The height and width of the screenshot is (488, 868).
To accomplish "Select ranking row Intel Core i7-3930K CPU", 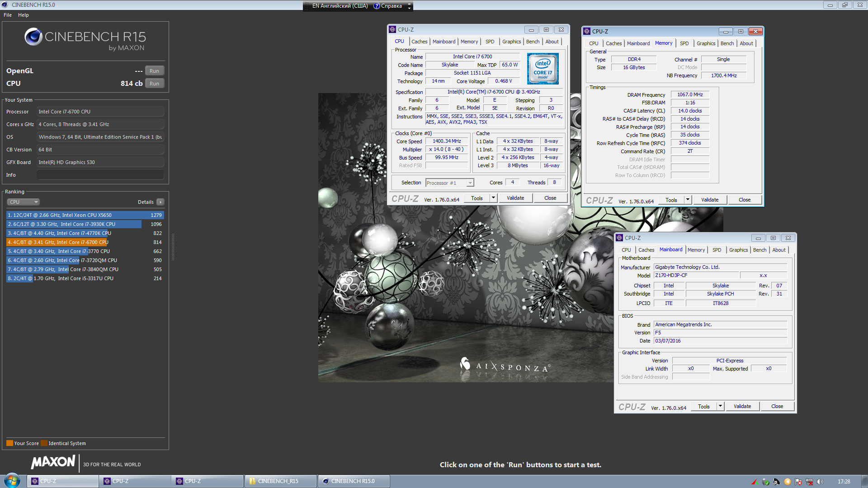I will pyautogui.click(x=85, y=224).
